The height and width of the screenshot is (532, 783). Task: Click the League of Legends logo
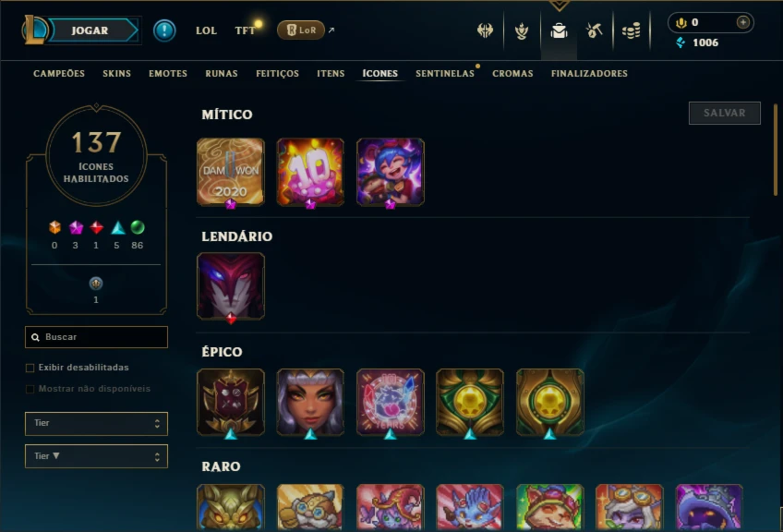click(x=34, y=30)
